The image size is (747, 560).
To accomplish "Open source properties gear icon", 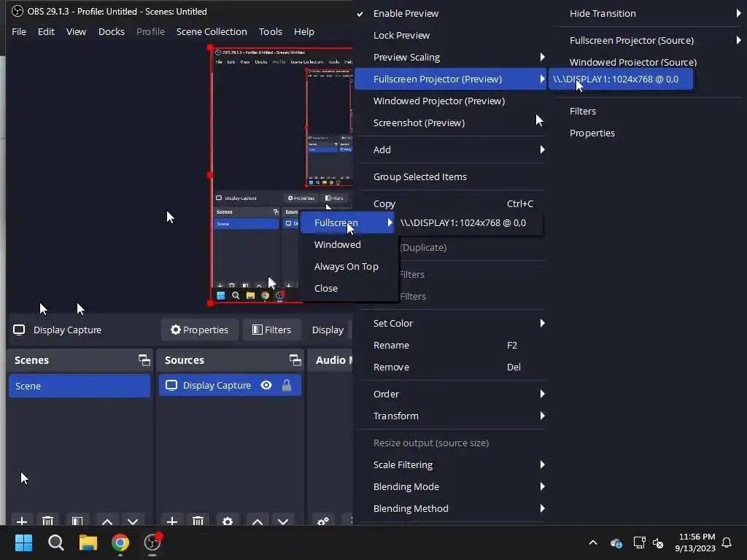I will 228,521.
